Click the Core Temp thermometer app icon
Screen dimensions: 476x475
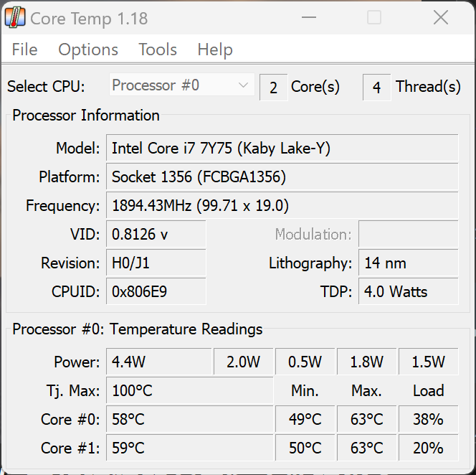(x=15, y=18)
